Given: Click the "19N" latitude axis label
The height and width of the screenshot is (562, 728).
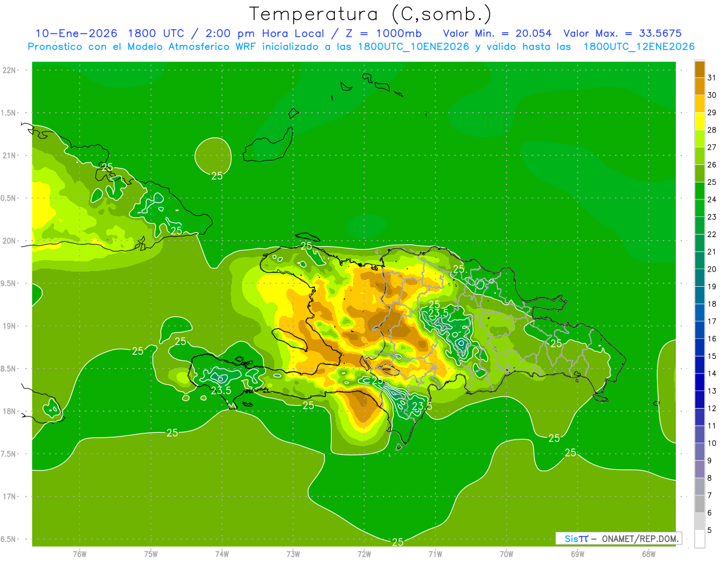Looking at the screenshot, I should (x=10, y=326).
